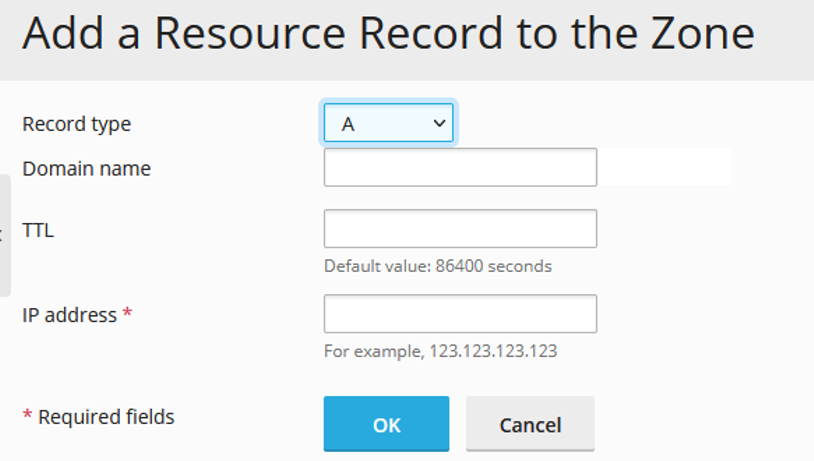This screenshot has height=461, width=814.
Task: Focus the Domain name input field
Action: pyautogui.click(x=460, y=167)
